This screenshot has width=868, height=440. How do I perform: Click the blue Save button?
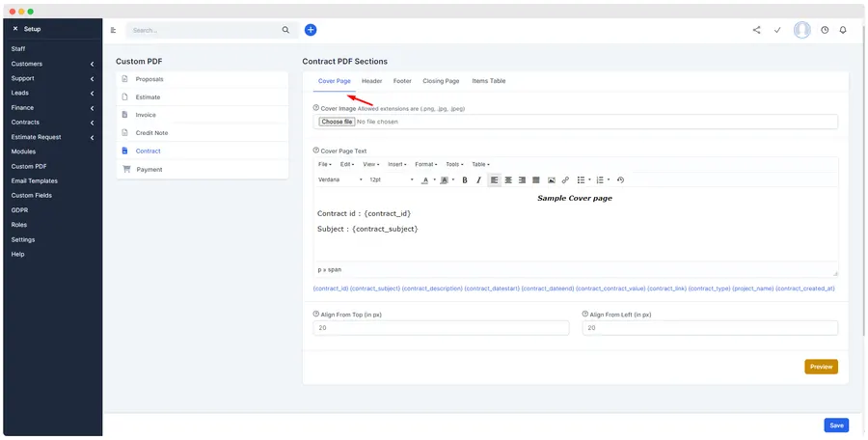point(836,426)
